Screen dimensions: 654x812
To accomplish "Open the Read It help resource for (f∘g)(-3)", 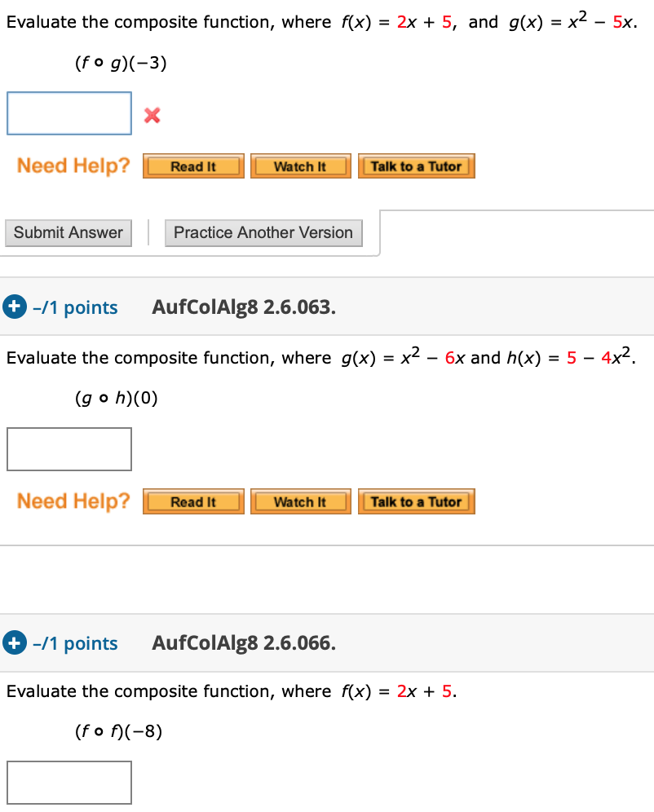I will tap(192, 165).
